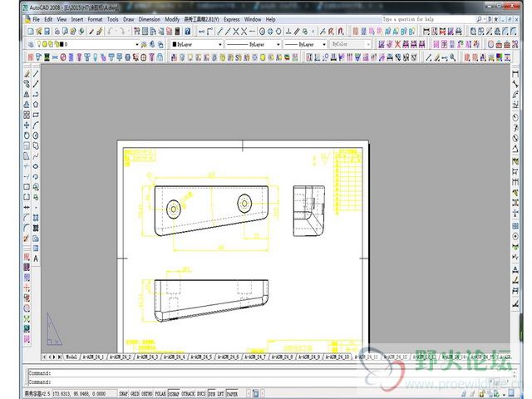Select the Line tool in Draw toolbar

(x=36, y=74)
